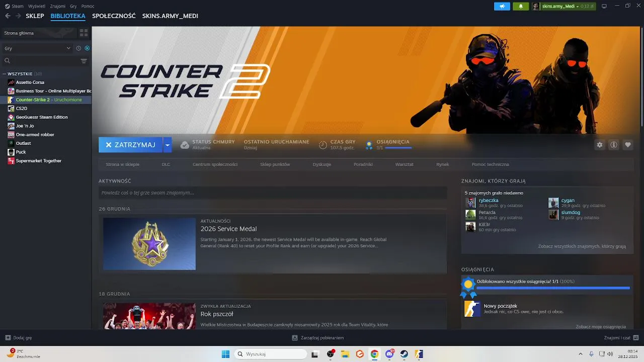This screenshot has width=644, height=362.
Task: Open File Explorer from taskbar
Action: click(x=345, y=354)
